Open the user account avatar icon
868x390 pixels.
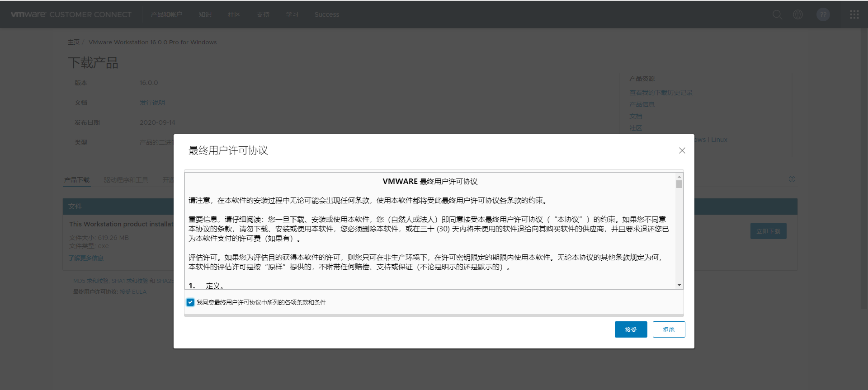pyautogui.click(x=823, y=14)
